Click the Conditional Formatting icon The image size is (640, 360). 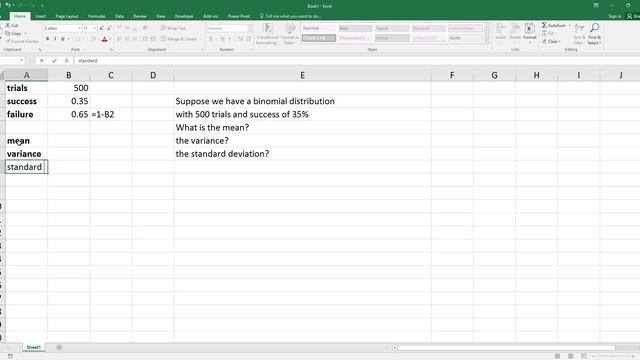pos(268,29)
